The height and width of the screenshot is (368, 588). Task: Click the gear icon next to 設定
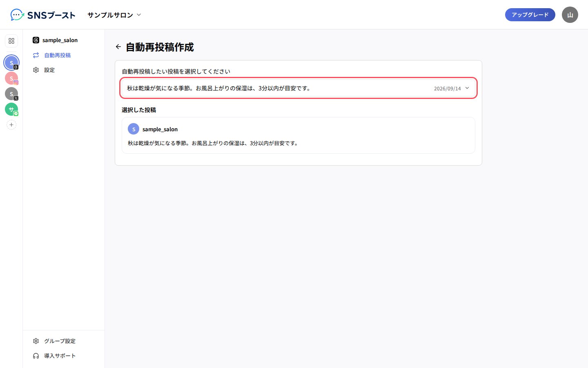coord(36,70)
